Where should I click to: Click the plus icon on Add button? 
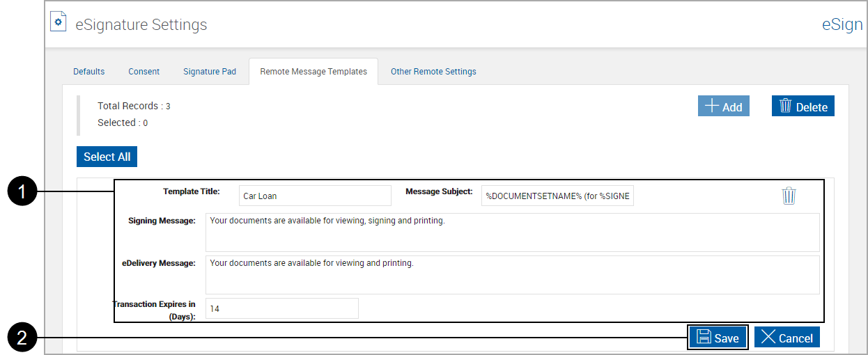(711, 106)
